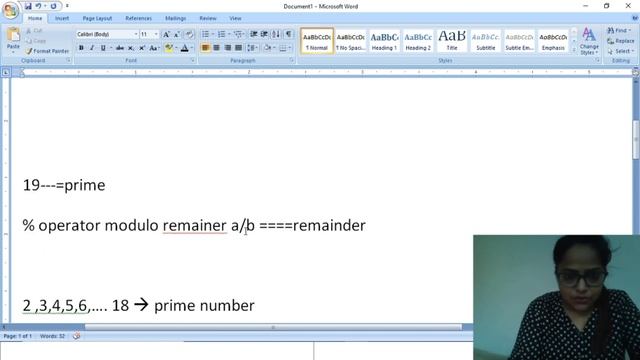Open the References tab
Image resolution: width=640 pixels, height=360 pixels.
pyautogui.click(x=138, y=18)
